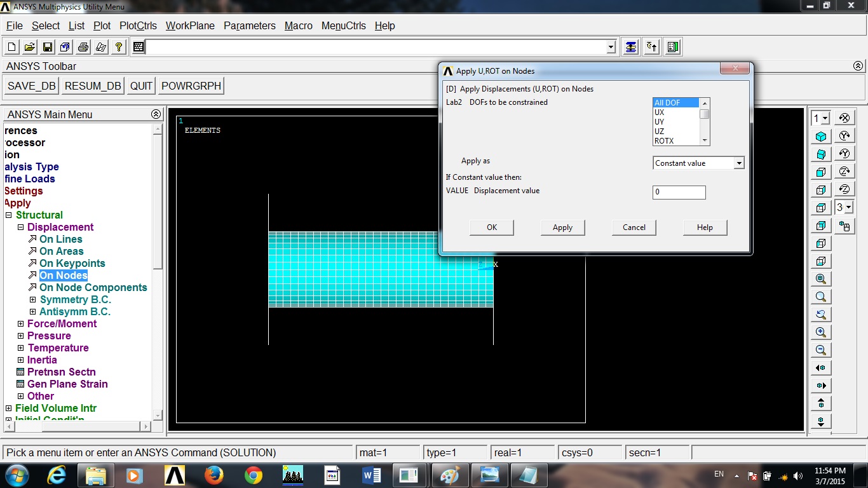Rotate model about the X axis icon
Screen dimensions: 868x488
pos(844,118)
